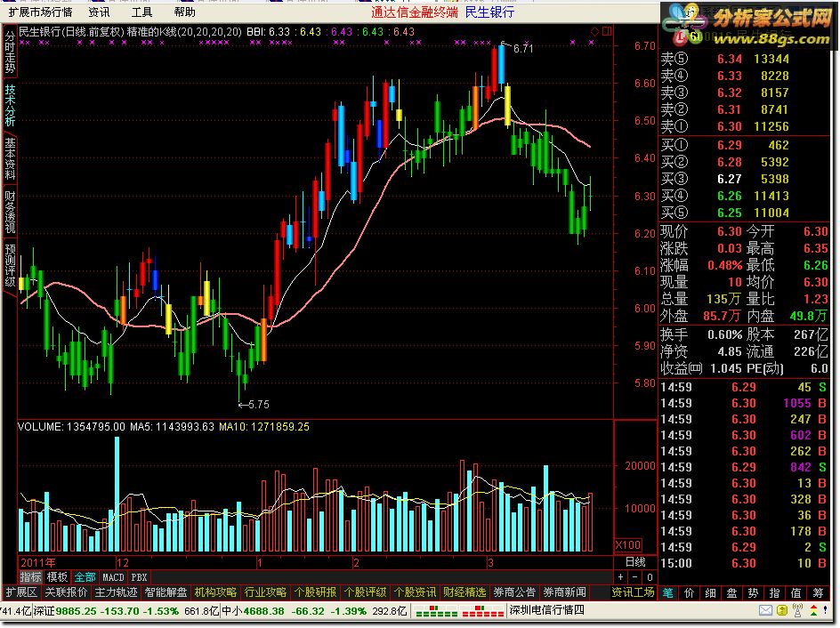Open the 帮助 menu
Viewport: 840px width, 628px height.
[x=184, y=12]
